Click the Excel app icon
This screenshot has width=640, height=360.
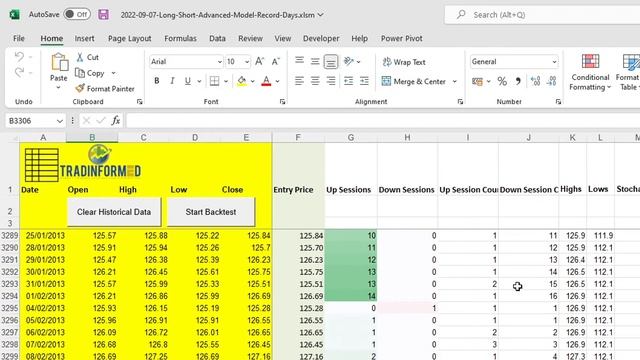pos(15,15)
